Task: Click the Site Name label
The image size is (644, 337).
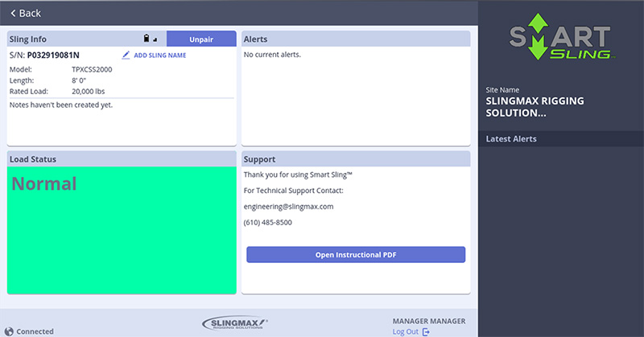Action: click(502, 89)
